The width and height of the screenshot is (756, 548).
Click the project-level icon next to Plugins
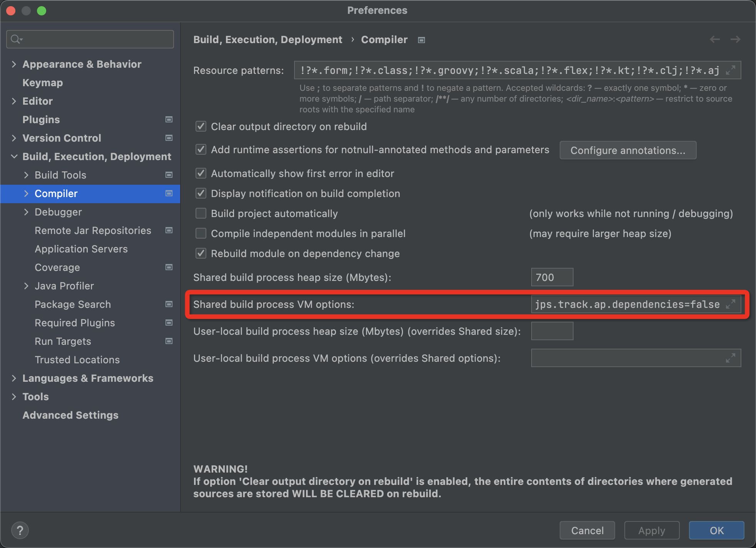[169, 119]
